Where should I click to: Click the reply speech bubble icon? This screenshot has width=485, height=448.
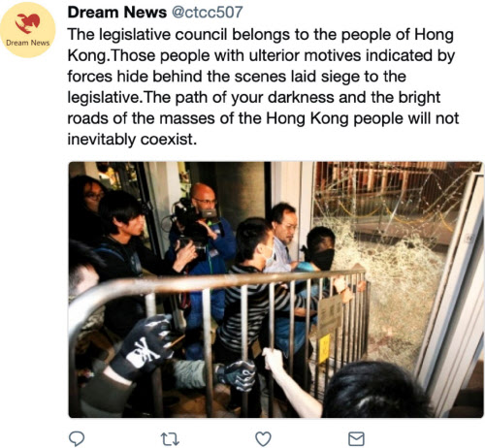tap(77, 438)
